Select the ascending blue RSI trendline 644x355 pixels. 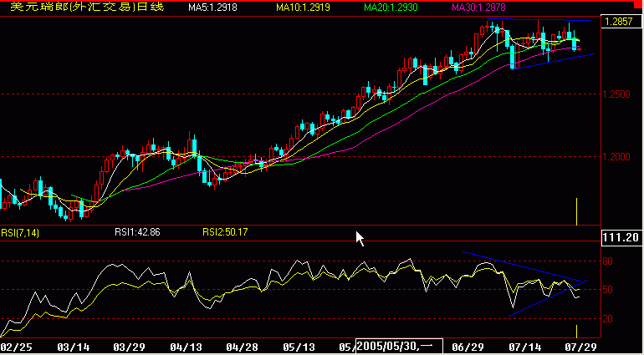click(549, 298)
